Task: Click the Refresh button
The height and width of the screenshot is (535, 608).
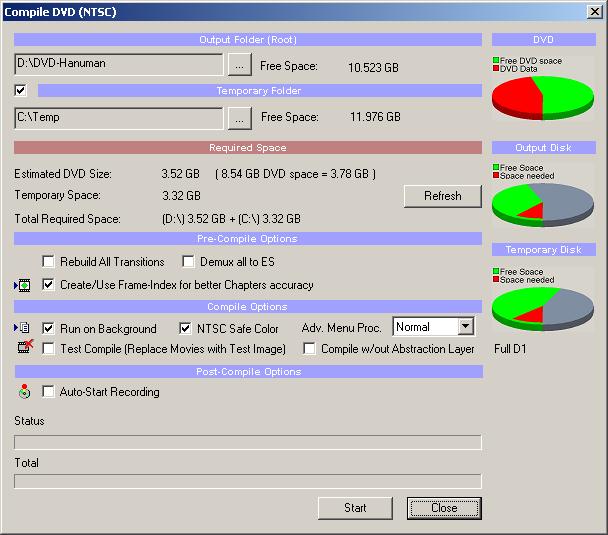Action: [x=443, y=196]
